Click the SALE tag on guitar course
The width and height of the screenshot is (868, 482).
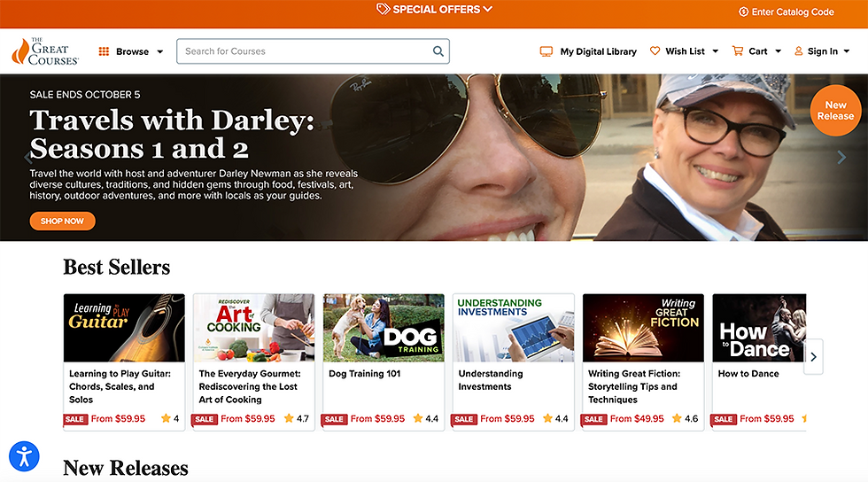pos(75,419)
